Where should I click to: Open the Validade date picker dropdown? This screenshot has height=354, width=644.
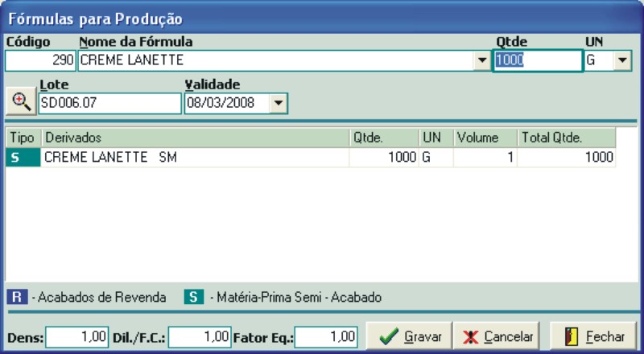[278, 103]
